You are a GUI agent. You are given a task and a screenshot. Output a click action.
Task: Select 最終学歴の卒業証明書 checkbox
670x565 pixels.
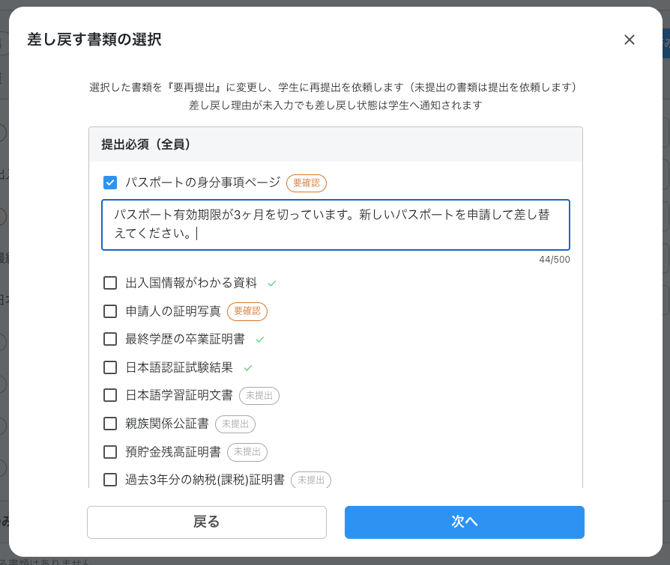pos(110,339)
